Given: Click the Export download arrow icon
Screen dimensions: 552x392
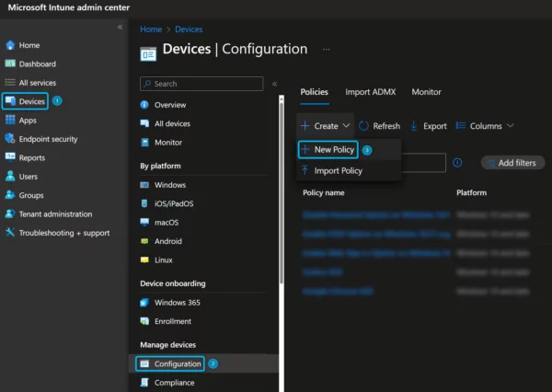Looking at the screenshot, I should tap(414, 126).
